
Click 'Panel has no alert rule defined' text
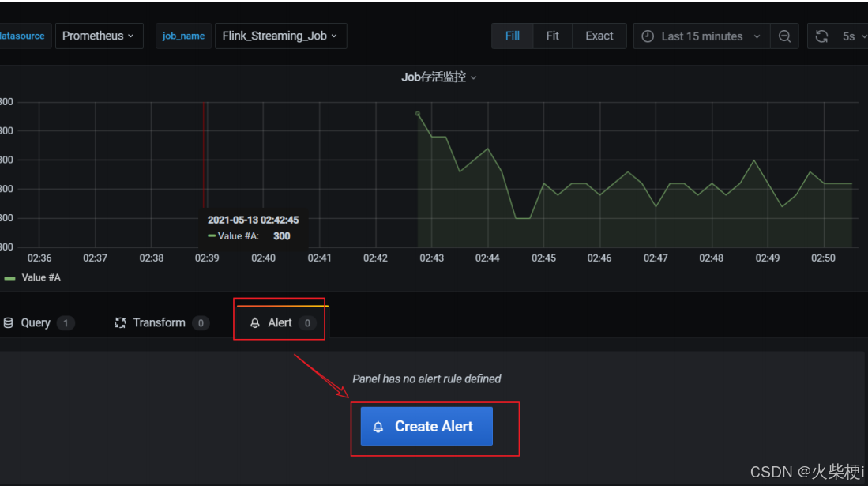[x=426, y=379]
